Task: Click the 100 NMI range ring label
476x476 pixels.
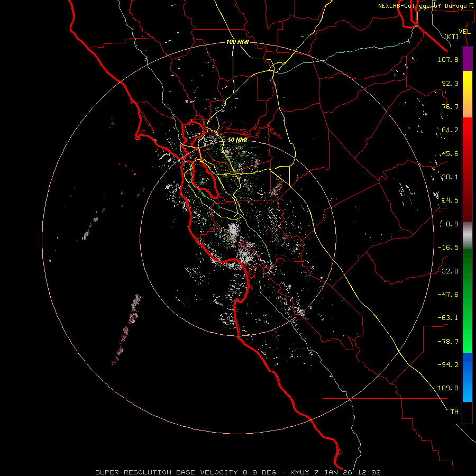Action: 237,42
